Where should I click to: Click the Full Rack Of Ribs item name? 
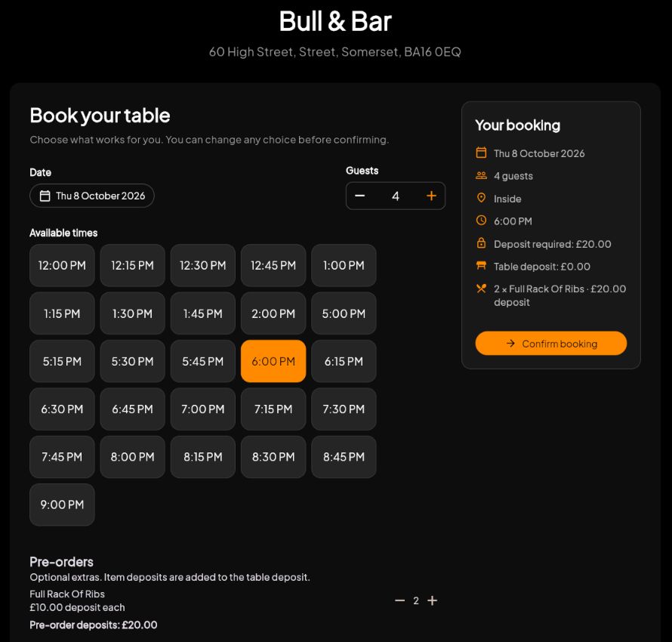tap(67, 594)
